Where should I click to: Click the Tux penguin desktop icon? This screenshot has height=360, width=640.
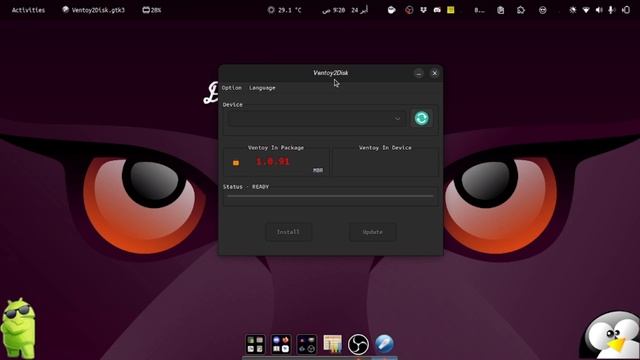pyautogui.click(x=610, y=336)
